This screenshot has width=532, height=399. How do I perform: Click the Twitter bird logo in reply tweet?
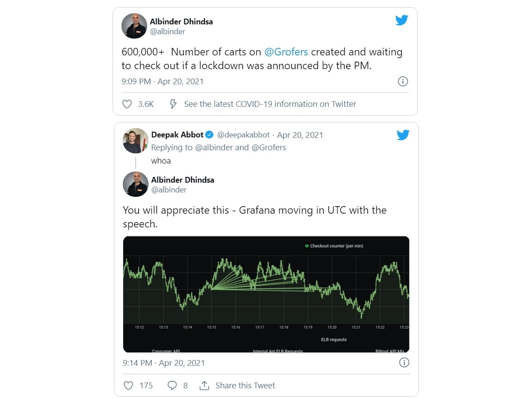coord(403,135)
